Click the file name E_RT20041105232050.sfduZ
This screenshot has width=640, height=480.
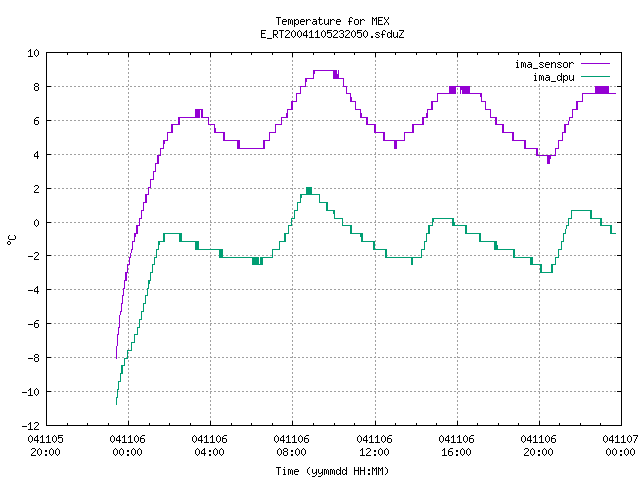point(332,34)
